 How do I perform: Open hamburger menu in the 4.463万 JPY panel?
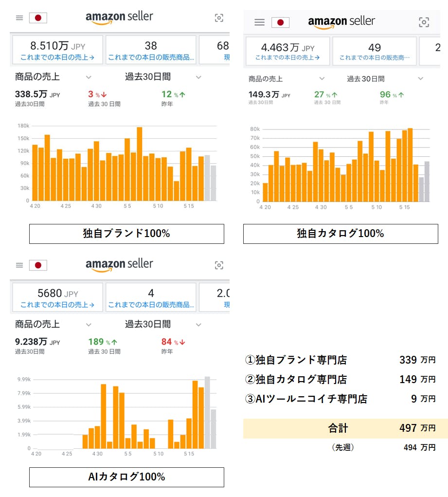tap(260, 22)
